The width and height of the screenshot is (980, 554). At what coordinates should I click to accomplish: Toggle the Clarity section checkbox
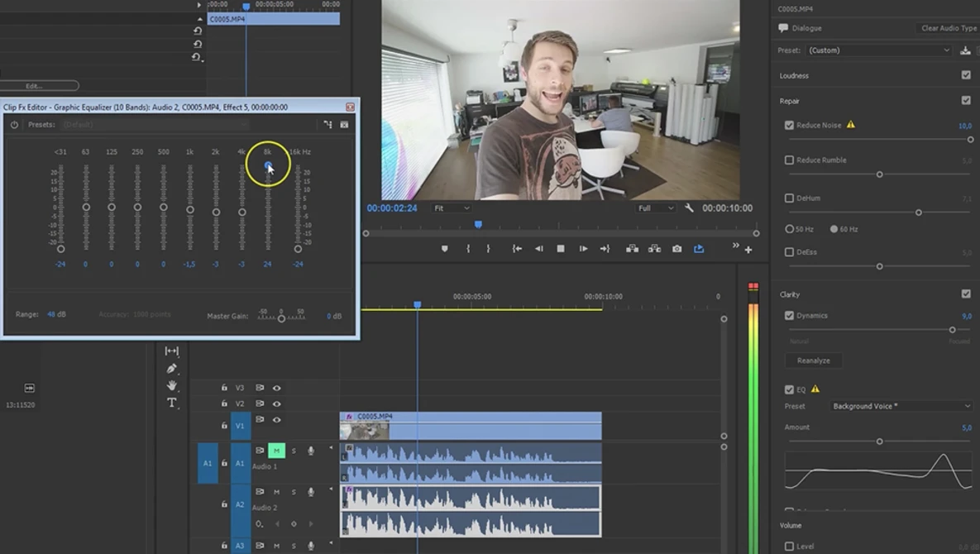coord(966,294)
